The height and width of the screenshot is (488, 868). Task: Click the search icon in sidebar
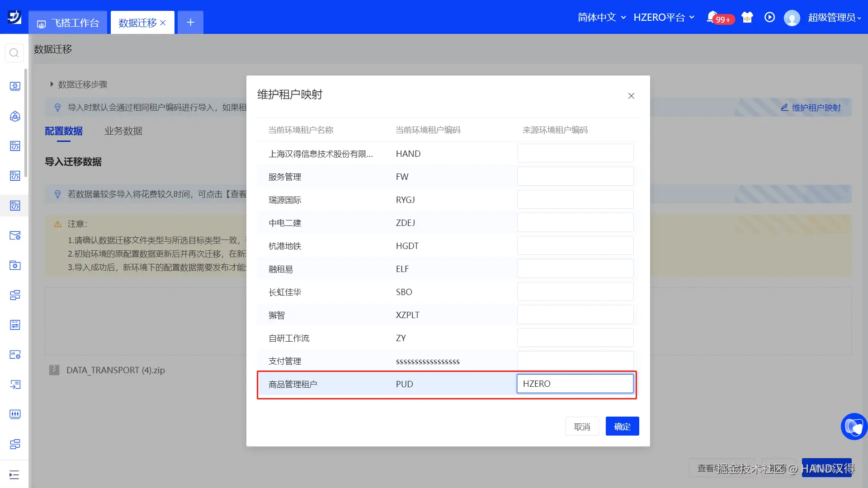coord(14,53)
